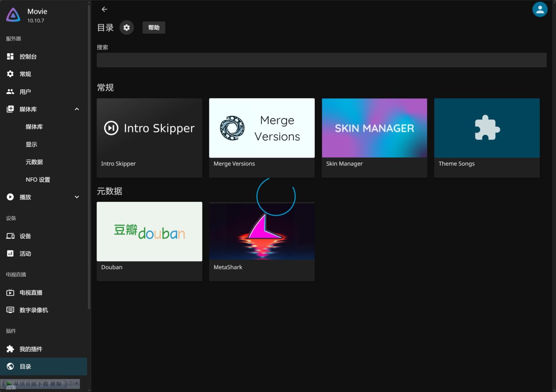
Task: Open the user profile avatar icon
Action: point(540,10)
